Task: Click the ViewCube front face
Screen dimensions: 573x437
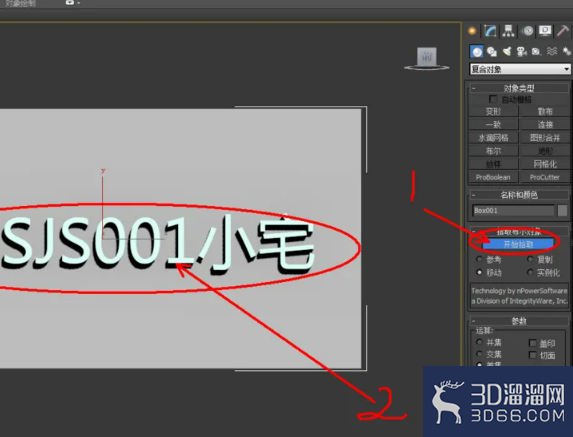Action: tap(427, 57)
